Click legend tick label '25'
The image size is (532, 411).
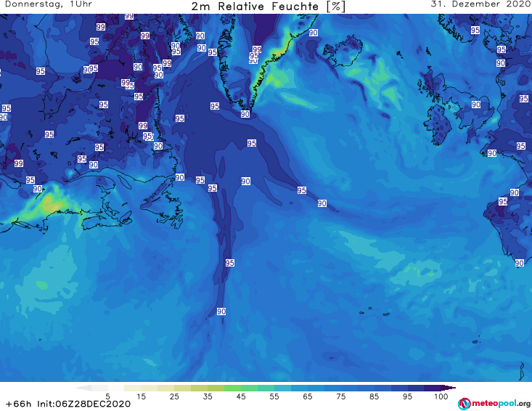(174, 396)
